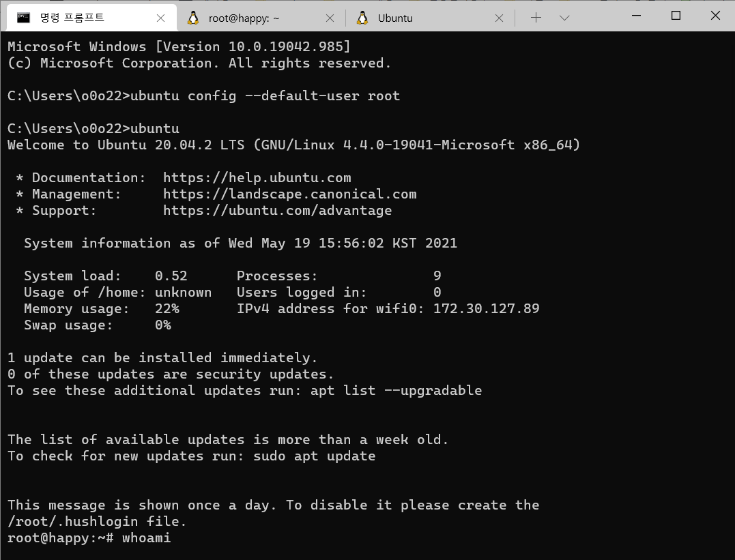Open the new tab profile dropdown chevron

(x=564, y=18)
